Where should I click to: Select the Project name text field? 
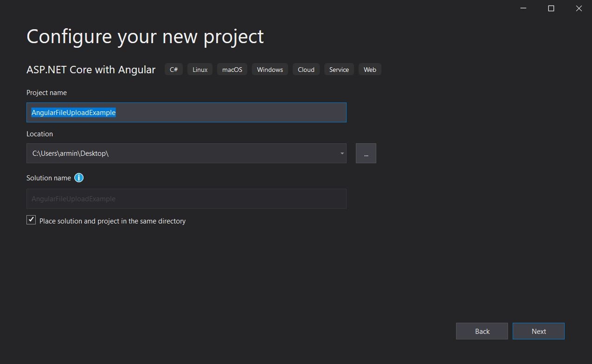186,112
